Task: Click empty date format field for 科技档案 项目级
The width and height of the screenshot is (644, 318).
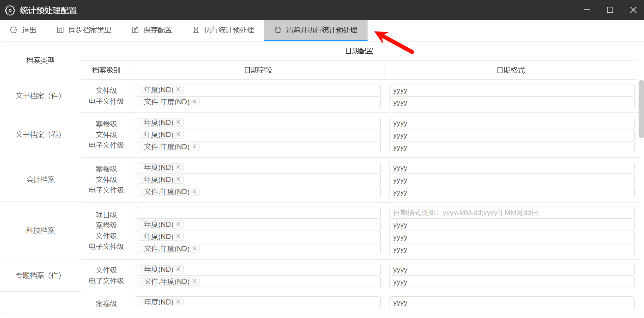Action: coord(511,213)
